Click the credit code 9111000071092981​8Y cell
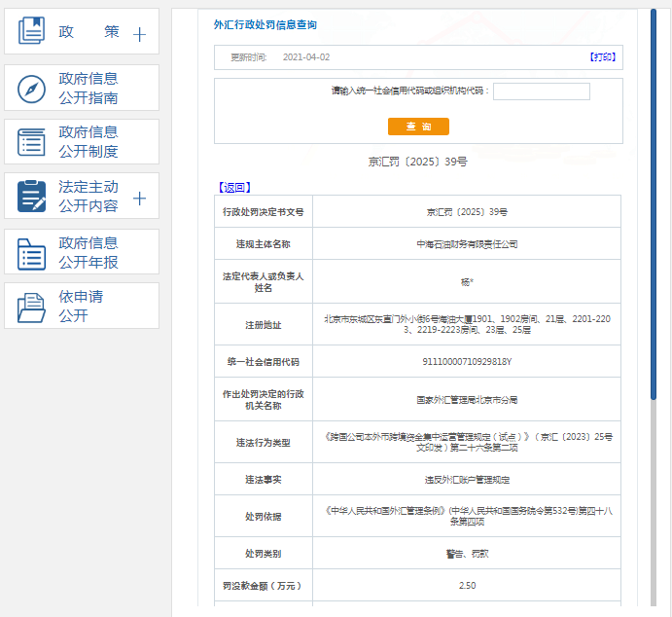The image size is (672, 617). pos(467,362)
